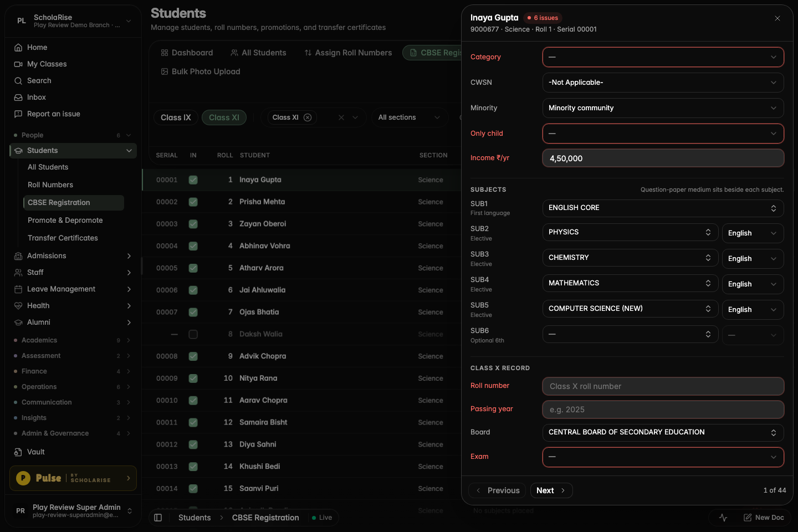This screenshot has width=798, height=532.
Task: Click the activity pulse icon at bottom right
Action: tap(723, 518)
